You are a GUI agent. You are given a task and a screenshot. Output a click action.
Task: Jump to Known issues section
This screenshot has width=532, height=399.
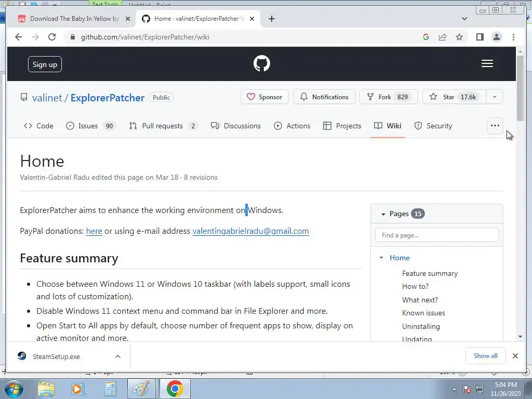tap(423, 313)
